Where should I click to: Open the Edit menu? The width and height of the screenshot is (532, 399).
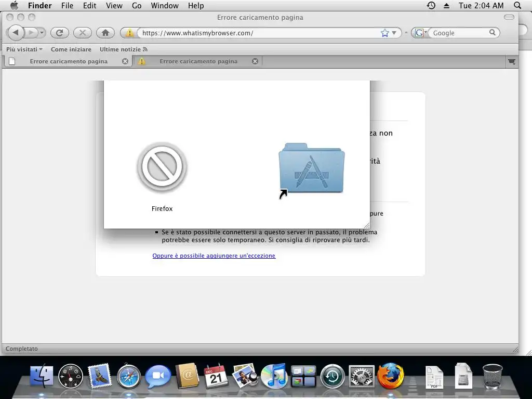(89, 5)
